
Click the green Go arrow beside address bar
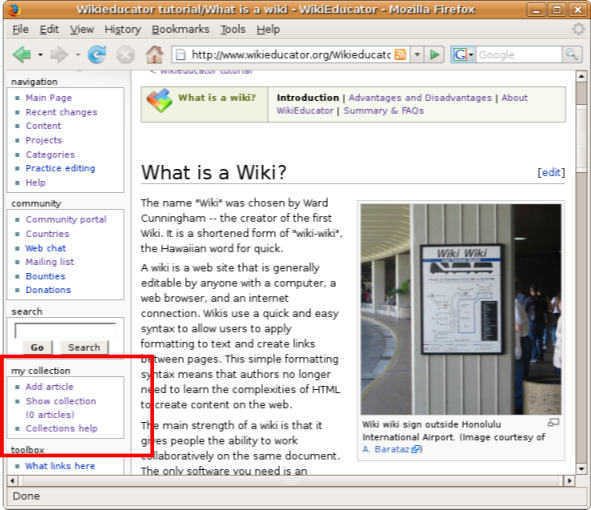point(434,55)
